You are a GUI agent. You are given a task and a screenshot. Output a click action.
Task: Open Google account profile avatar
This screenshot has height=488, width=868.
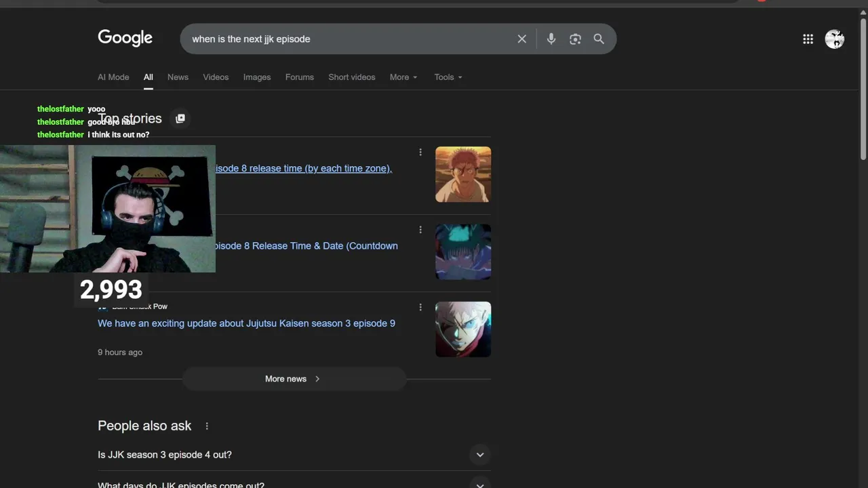pos(835,39)
